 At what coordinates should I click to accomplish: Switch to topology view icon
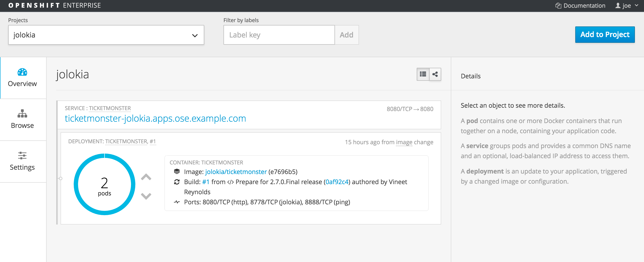435,74
